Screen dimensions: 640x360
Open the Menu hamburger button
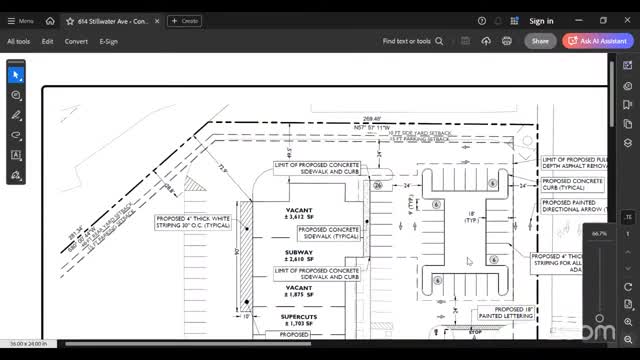click(x=20, y=21)
